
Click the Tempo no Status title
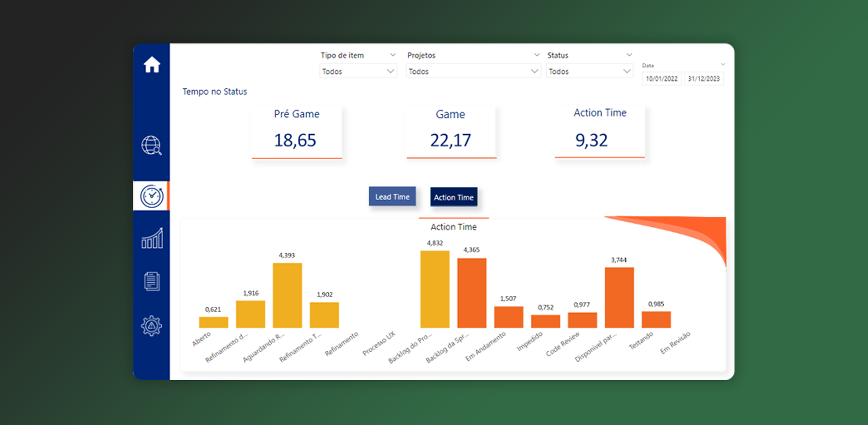point(215,92)
